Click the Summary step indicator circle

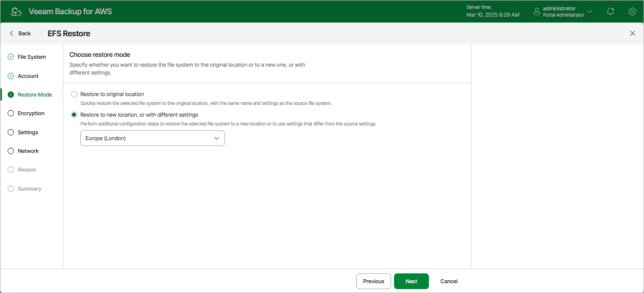click(10, 189)
